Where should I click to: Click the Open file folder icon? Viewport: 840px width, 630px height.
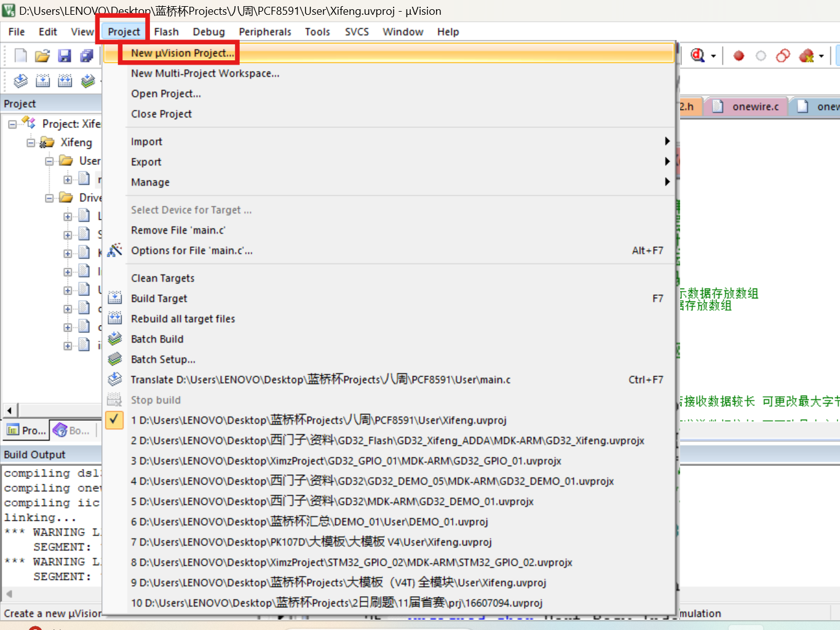pos(42,56)
